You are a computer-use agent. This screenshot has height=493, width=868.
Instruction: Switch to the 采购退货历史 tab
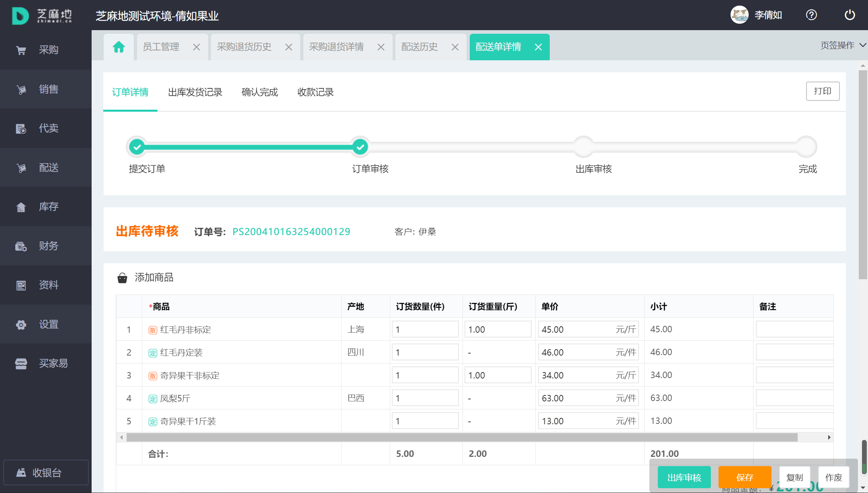244,47
